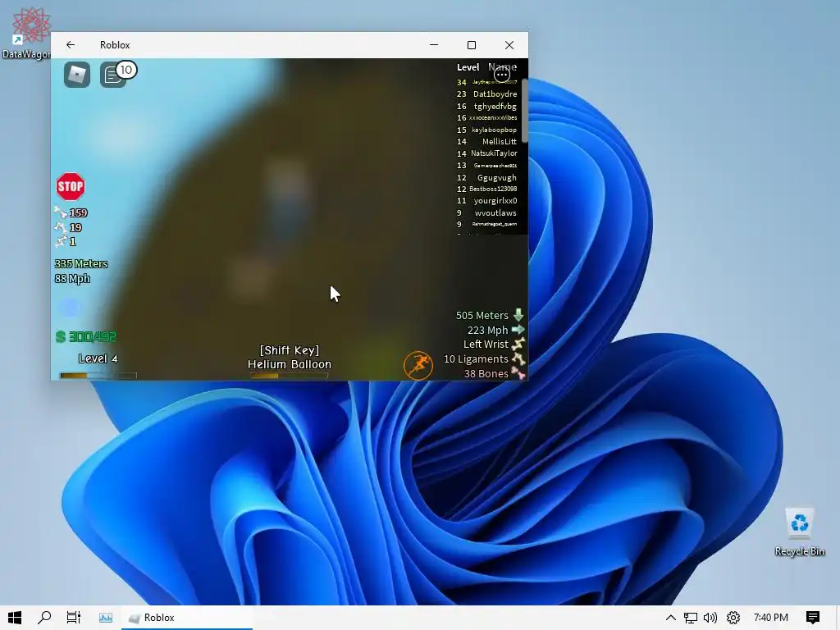Click the Helium Balloon Shift Key prompt
Image resolution: width=840 pixels, height=630 pixels.
290,358
